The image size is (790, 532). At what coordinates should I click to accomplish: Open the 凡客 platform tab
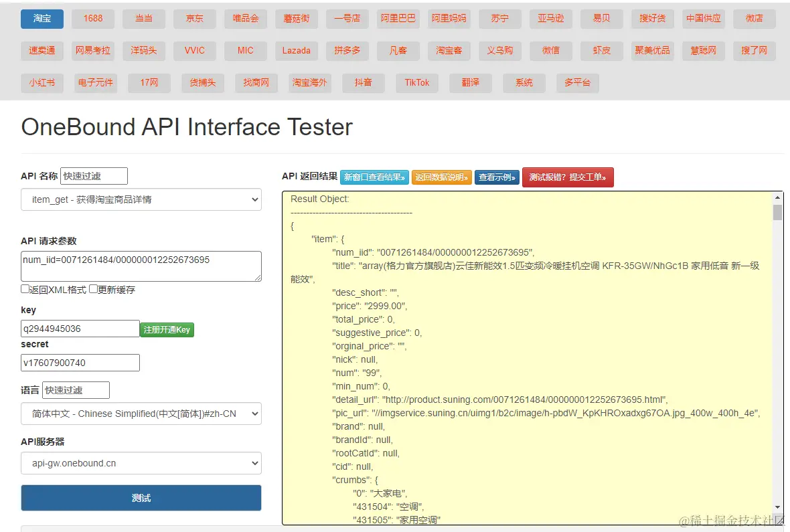point(398,51)
